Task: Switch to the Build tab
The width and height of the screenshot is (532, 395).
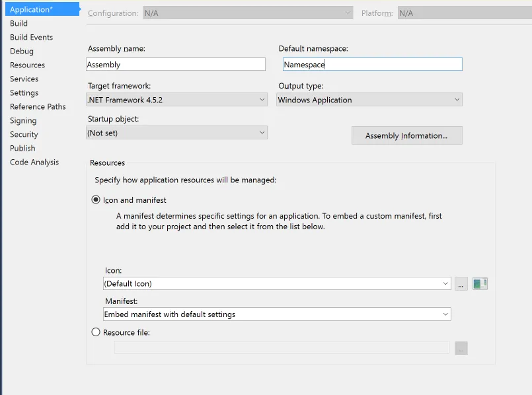Action: (x=19, y=24)
